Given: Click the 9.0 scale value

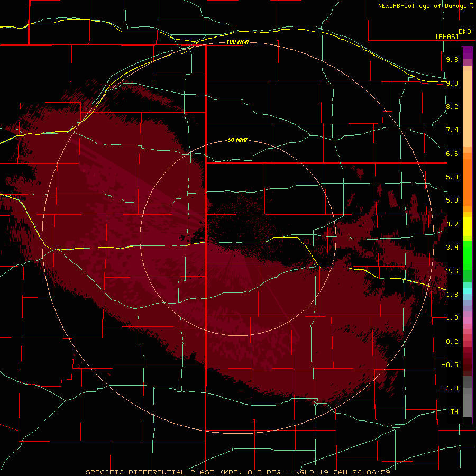Looking at the screenshot, I should (x=452, y=83).
